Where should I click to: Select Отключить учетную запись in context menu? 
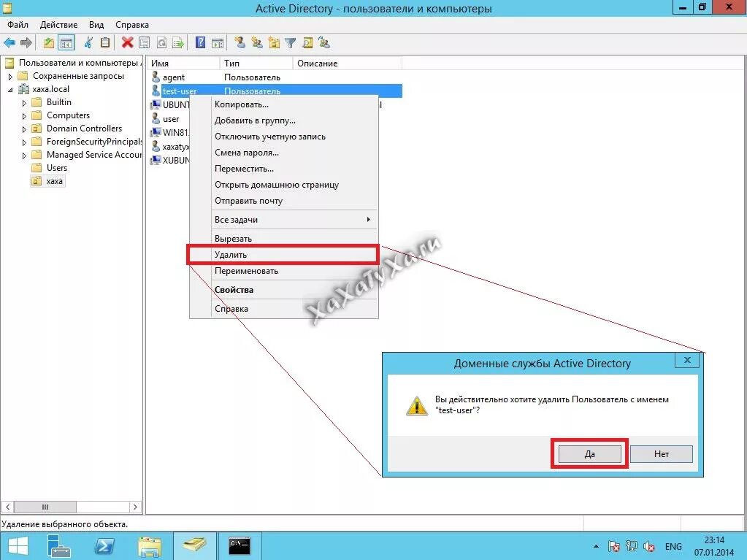[x=284, y=137]
